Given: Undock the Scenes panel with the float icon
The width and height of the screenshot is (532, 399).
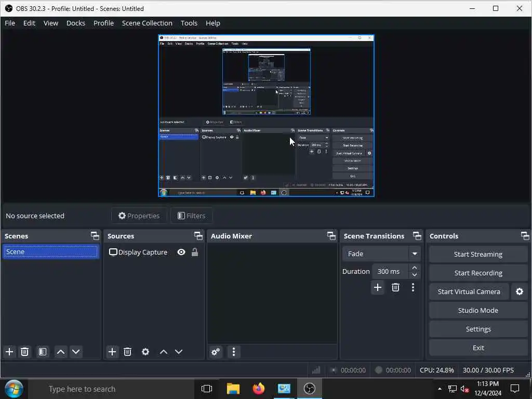Looking at the screenshot, I should 95,236.
